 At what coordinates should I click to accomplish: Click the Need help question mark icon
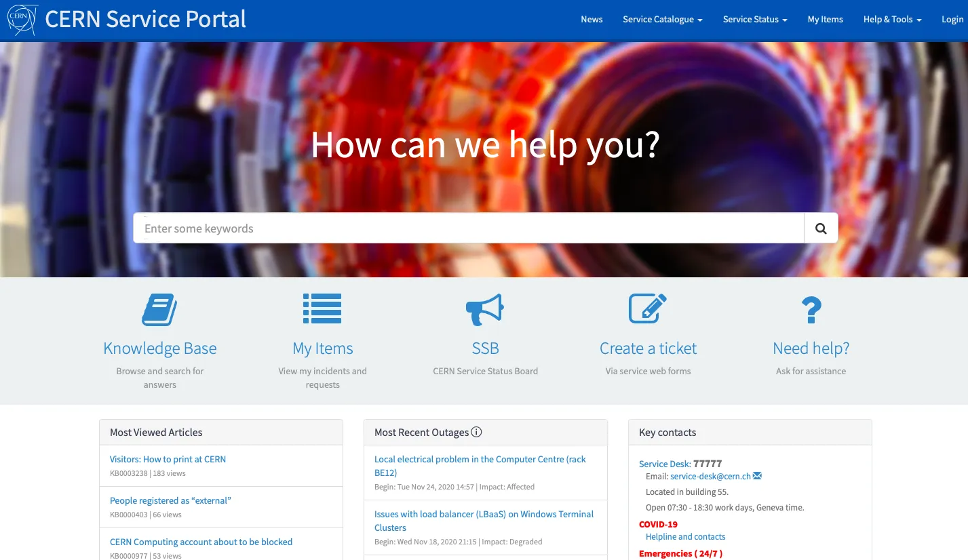(811, 310)
